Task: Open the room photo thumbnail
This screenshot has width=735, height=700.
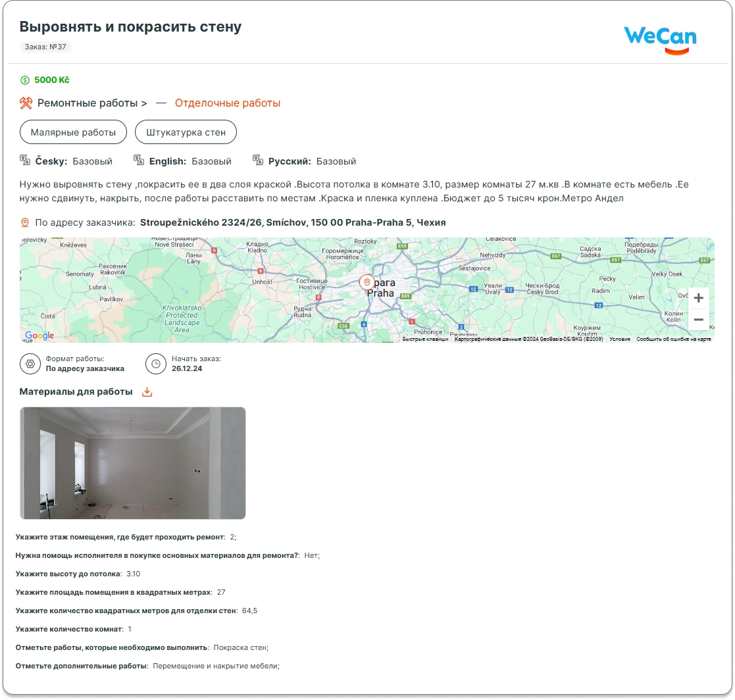Action: (133, 463)
